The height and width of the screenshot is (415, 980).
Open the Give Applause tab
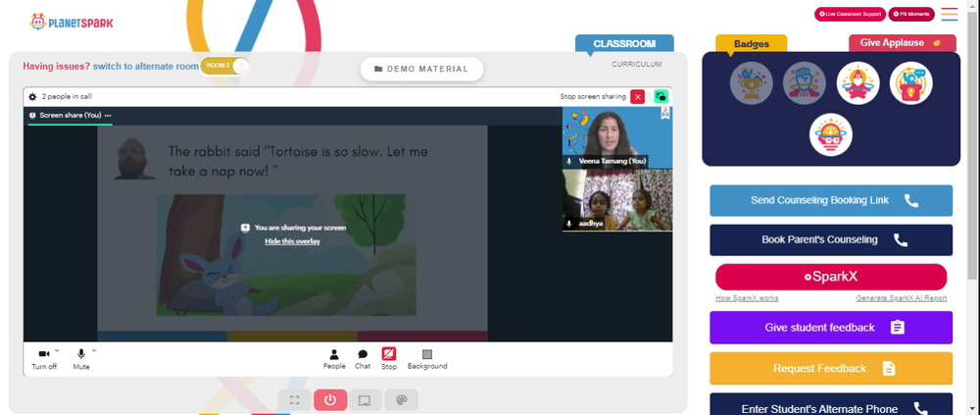(902, 42)
